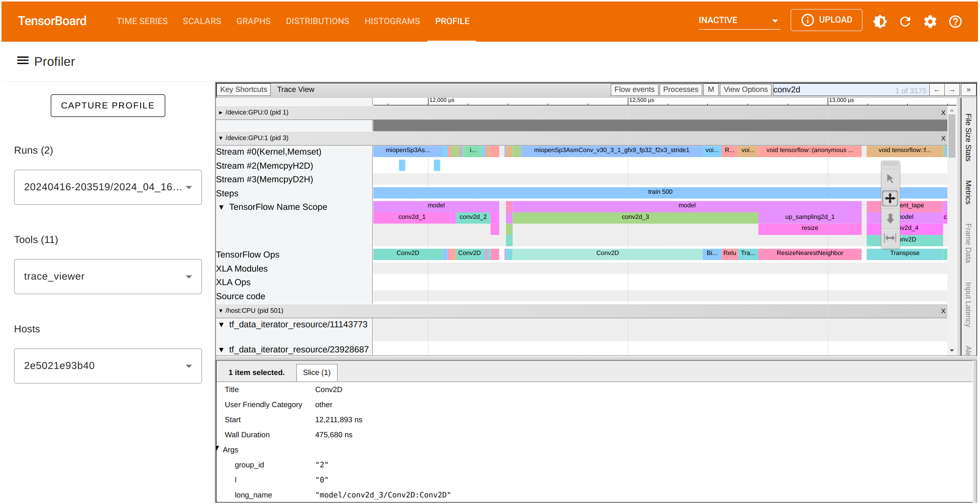Collapse tf_data_iterator_resource/11143773 row

tap(222, 324)
